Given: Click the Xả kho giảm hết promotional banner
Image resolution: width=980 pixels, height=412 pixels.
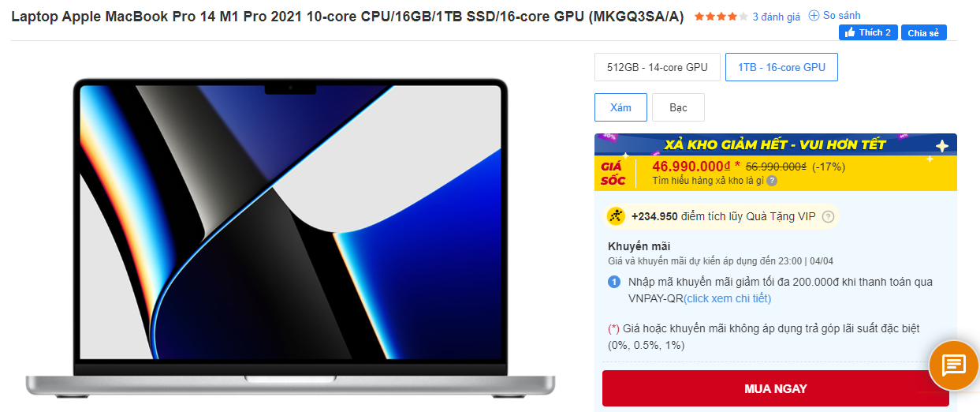Looking at the screenshot, I should (x=776, y=144).
